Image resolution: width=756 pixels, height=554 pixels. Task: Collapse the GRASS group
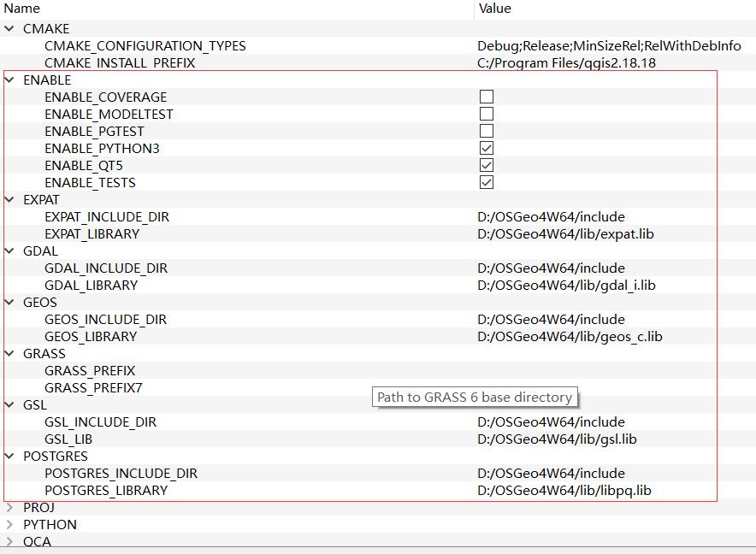click(x=9, y=353)
